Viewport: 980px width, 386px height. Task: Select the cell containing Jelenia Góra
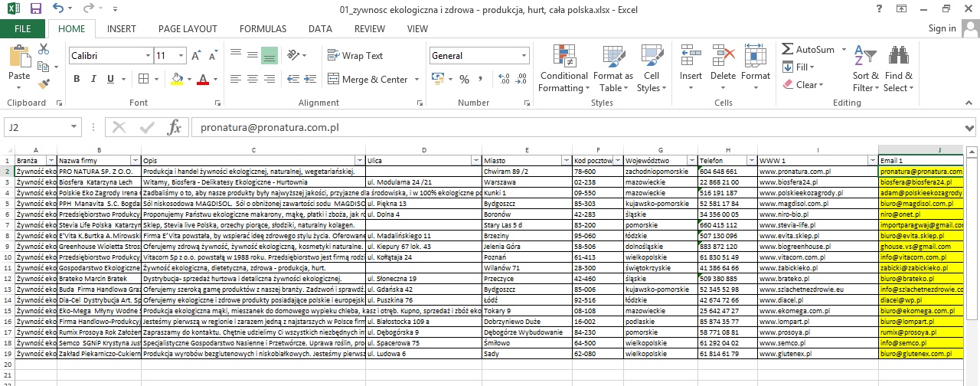coord(527,247)
